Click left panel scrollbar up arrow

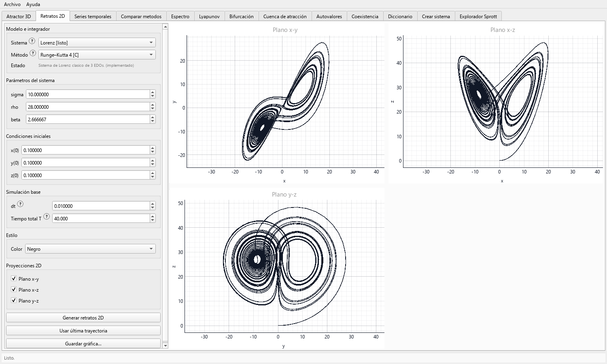165,27
